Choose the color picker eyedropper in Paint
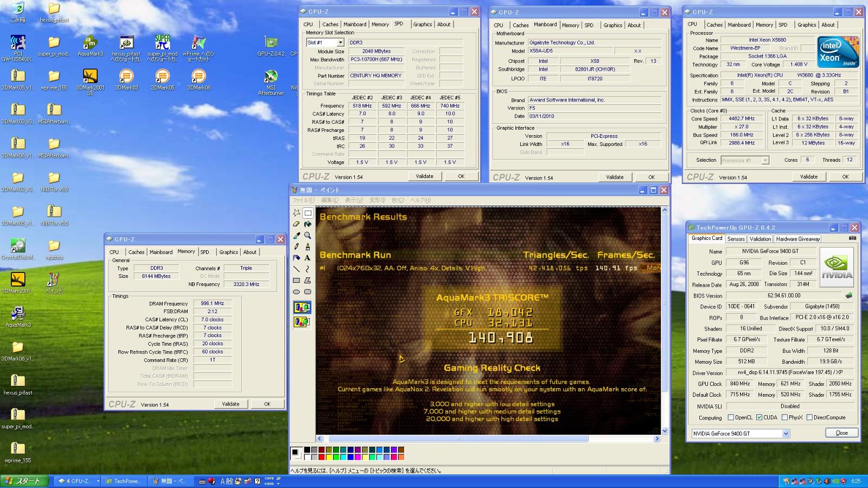The image size is (868, 488). point(297,236)
